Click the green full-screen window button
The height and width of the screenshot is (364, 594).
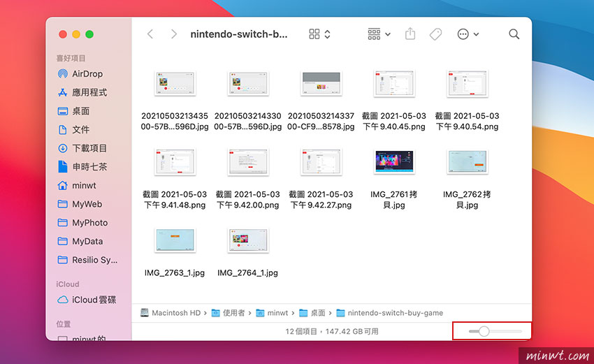tap(89, 34)
